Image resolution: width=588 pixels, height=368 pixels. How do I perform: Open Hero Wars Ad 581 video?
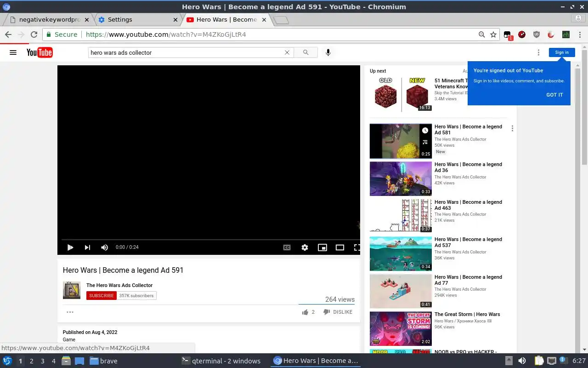[468, 129]
